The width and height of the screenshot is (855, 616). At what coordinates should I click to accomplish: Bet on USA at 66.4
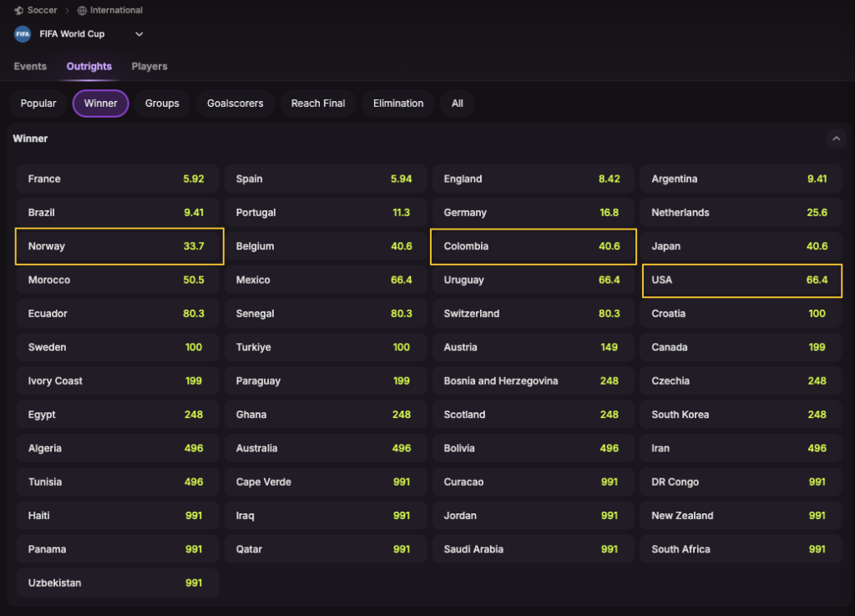[x=741, y=280]
